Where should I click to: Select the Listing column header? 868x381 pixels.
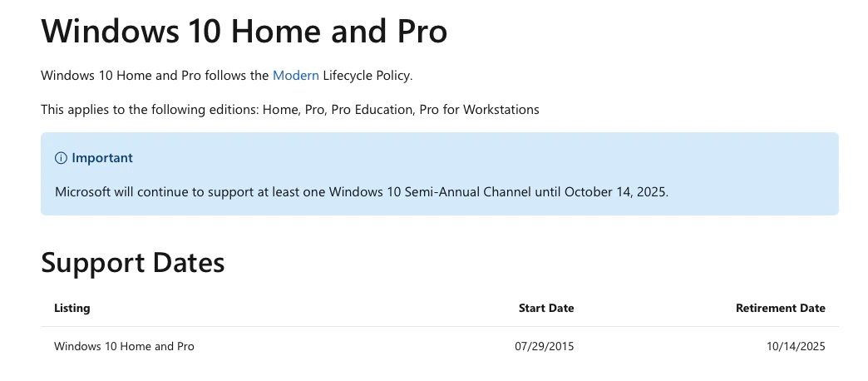pos(72,308)
